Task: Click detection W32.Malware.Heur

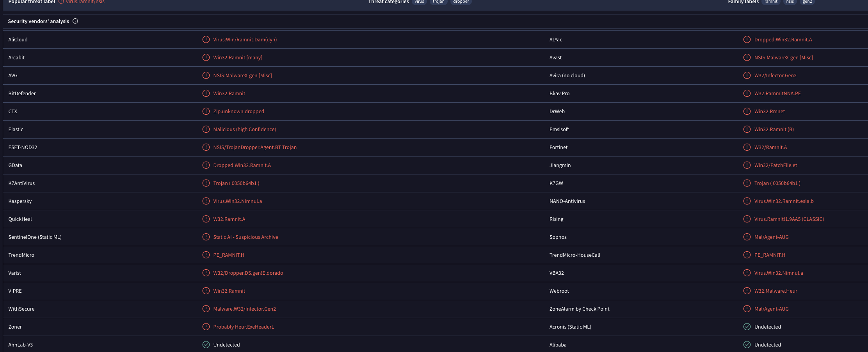Action: 776,291
